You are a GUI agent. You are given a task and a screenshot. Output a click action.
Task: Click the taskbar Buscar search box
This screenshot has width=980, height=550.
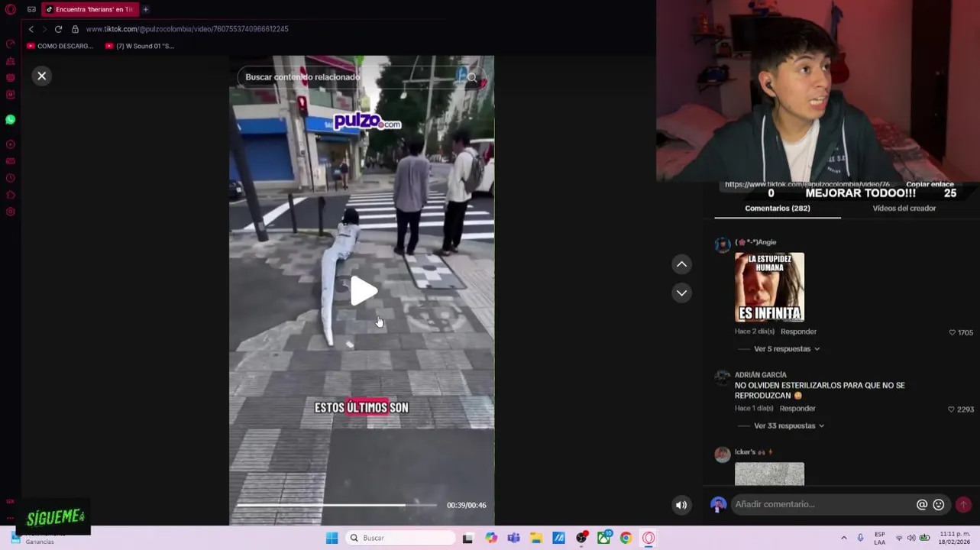pyautogui.click(x=400, y=538)
